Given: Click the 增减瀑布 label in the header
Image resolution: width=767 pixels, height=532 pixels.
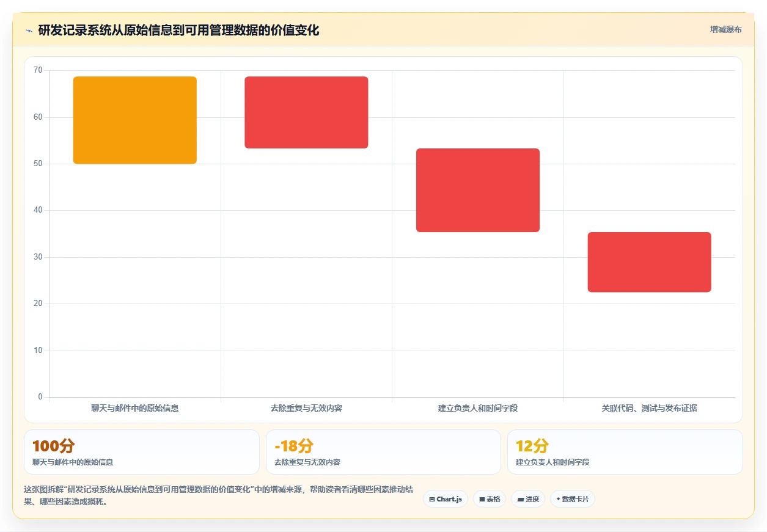Looking at the screenshot, I should click(x=726, y=29).
